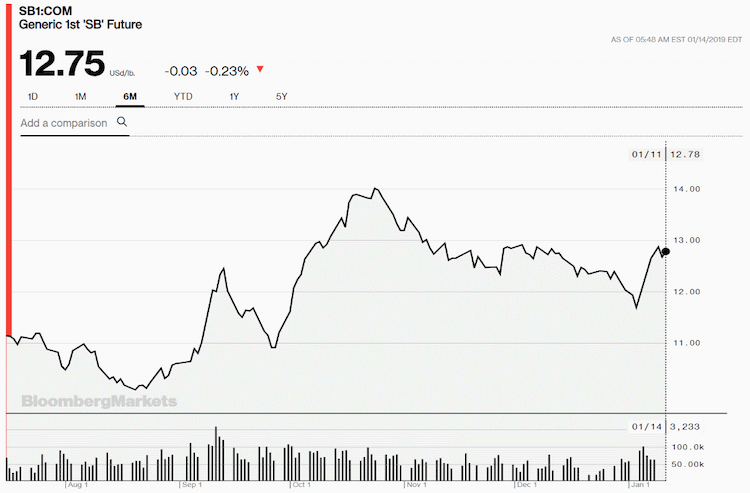Click the Sep 1 timeline marker
Image resolution: width=750 pixels, height=493 pixels.
[192, 485]
